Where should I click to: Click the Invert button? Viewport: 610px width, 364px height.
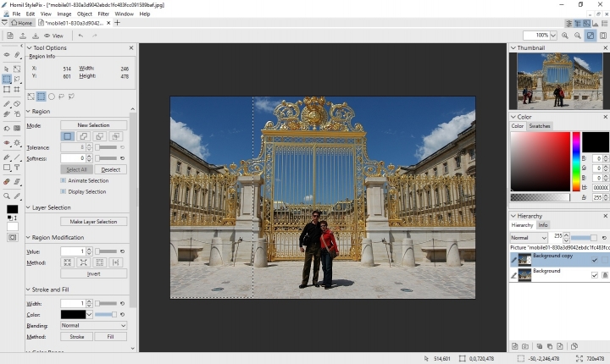pos(94,273)
